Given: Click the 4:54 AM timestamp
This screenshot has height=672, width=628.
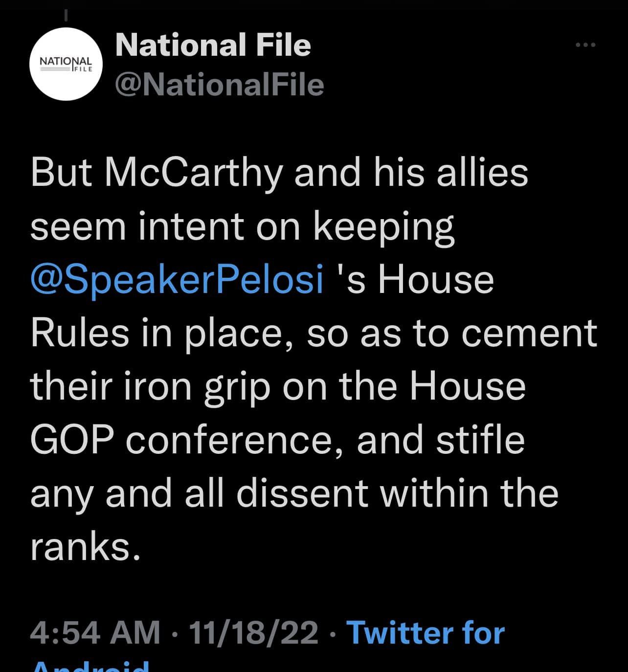Looking at the screenshot, I should pyautogui.click(x=95, y=632).
